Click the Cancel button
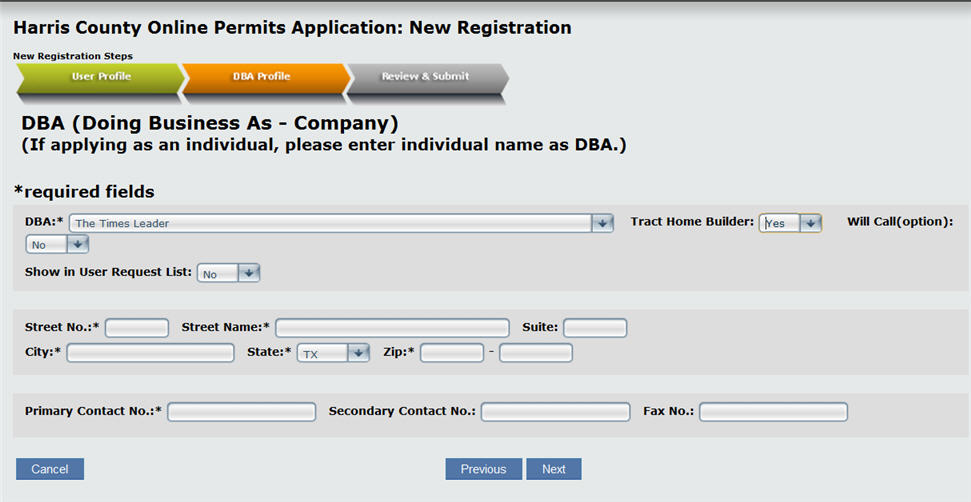Screen dimensions: 971x502 50,469
